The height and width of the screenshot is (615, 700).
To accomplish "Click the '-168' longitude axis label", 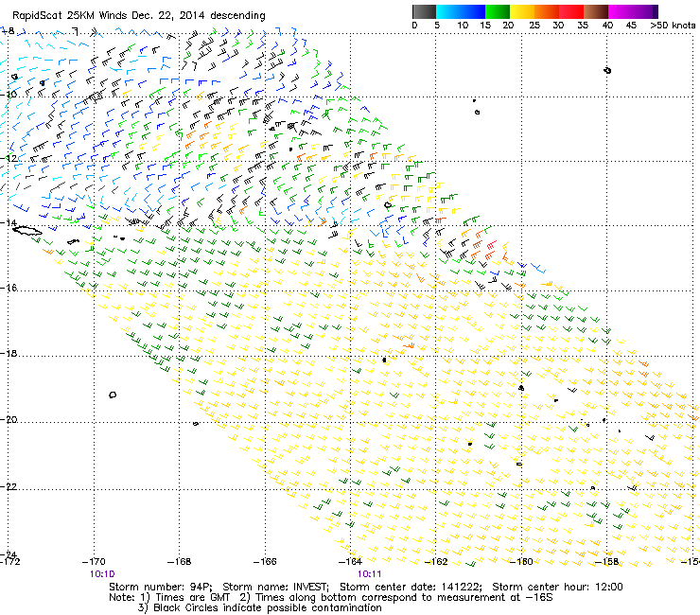I will (179, 561).
